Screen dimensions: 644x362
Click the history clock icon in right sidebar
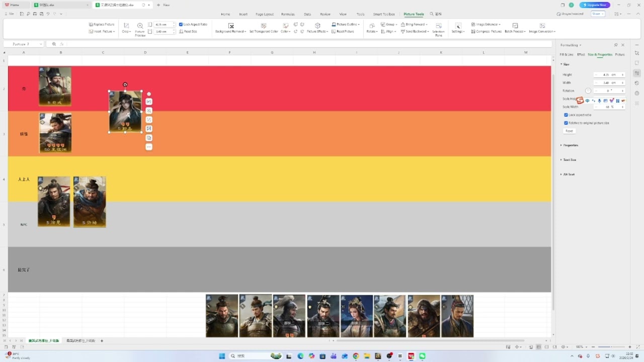pos(637,83)
